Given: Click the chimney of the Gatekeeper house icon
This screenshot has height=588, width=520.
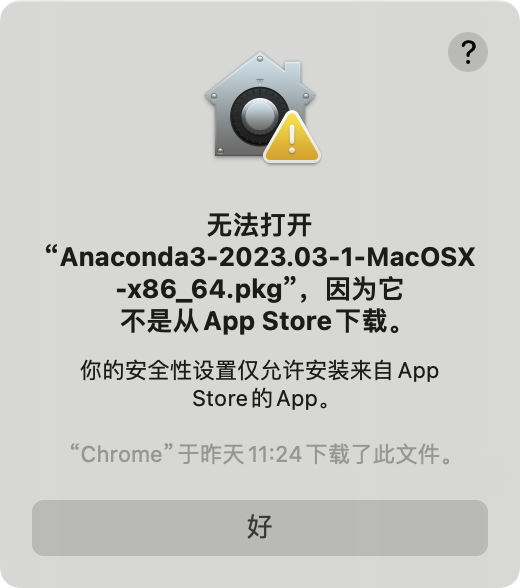Looking at the screenshot, I should pyautogui.click(x=293, y=70).
